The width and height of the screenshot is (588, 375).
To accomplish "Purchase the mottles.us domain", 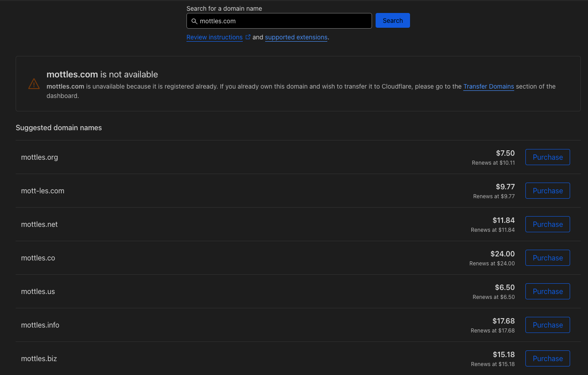I will [547, 291].
